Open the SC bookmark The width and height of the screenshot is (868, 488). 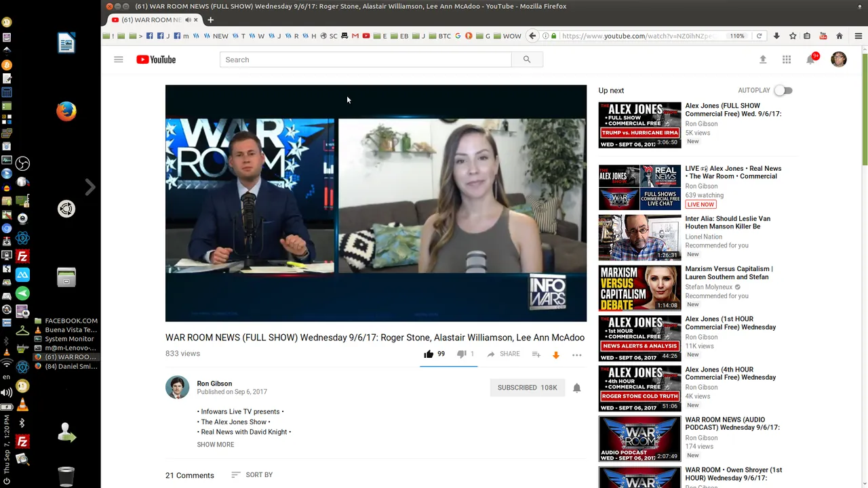tap(329, 36)
